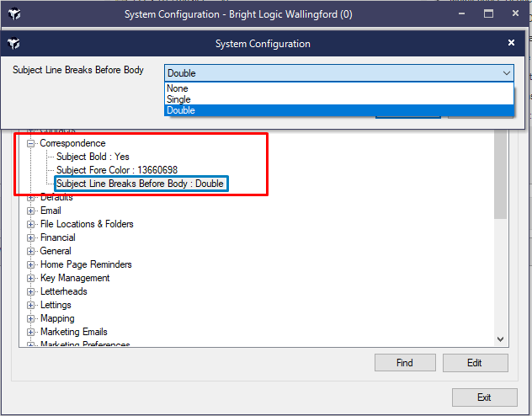Select Subject Line Breaks Before Body item
This screenshot has width=532, height=416.
point(141,184)
